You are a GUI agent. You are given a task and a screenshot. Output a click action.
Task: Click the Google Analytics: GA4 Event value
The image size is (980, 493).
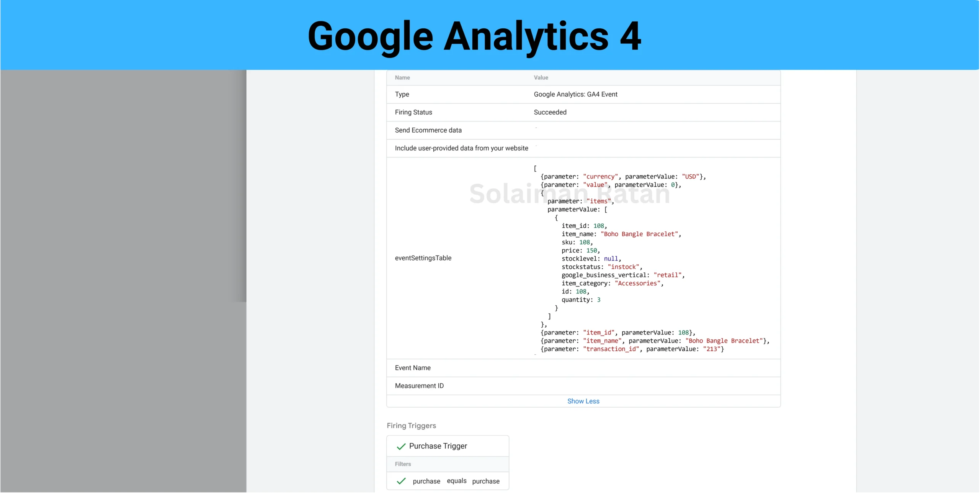[x=575, y=94]
